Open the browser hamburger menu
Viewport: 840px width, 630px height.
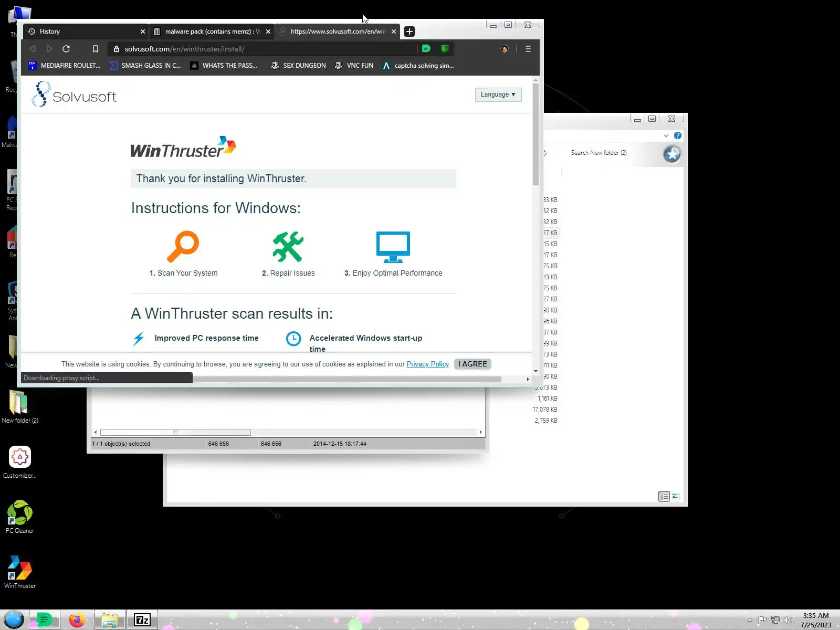528,49
